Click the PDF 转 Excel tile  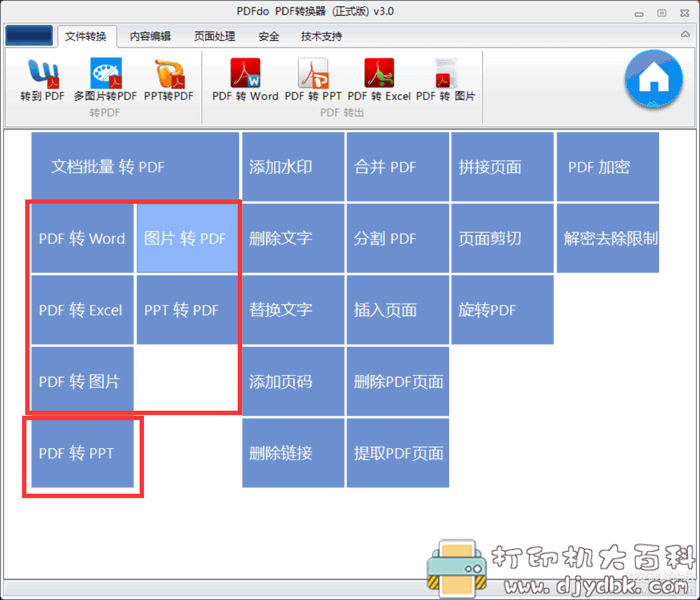(x=83, y=310)
